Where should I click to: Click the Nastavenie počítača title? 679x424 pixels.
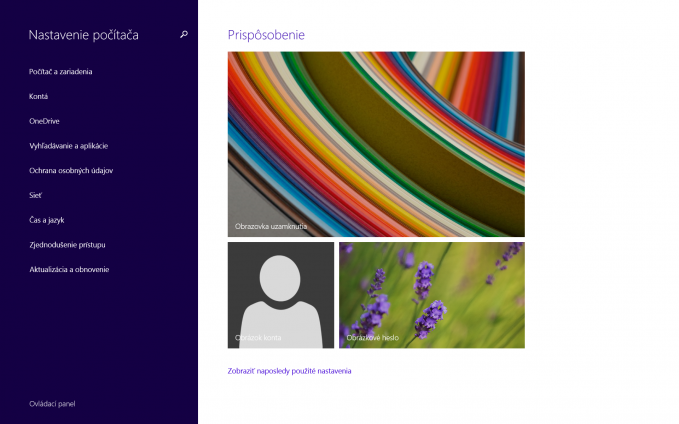84,35
